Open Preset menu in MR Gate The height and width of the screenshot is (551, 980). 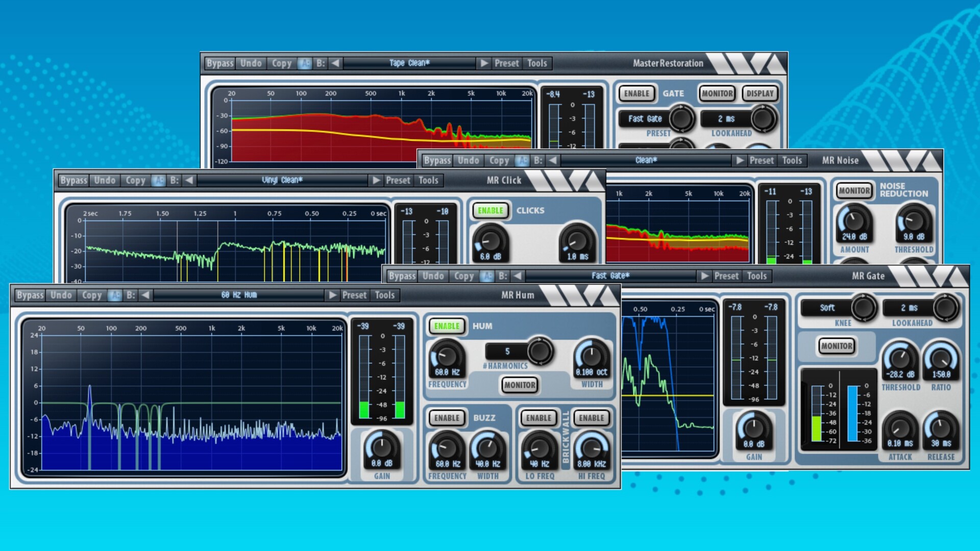click(726, 276)
